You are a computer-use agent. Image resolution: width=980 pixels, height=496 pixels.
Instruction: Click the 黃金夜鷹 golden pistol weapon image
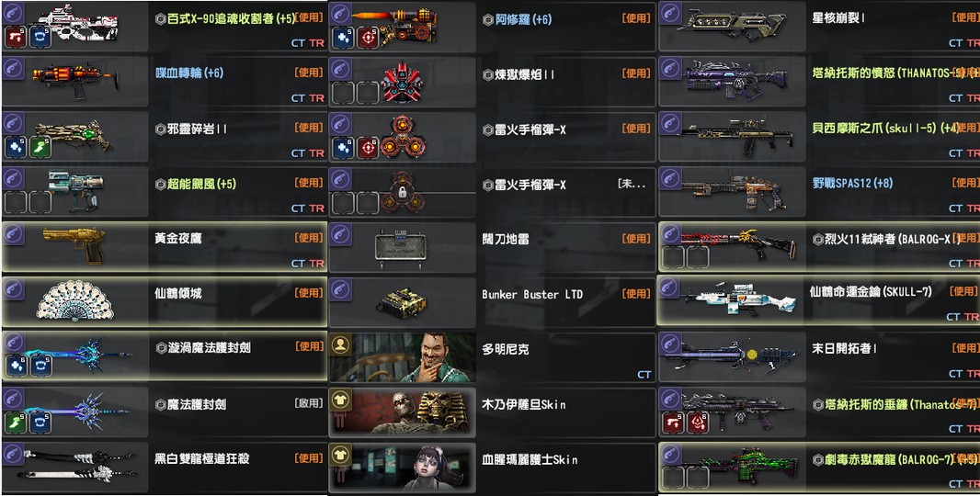pyautogui.click(x=74, y=245)
